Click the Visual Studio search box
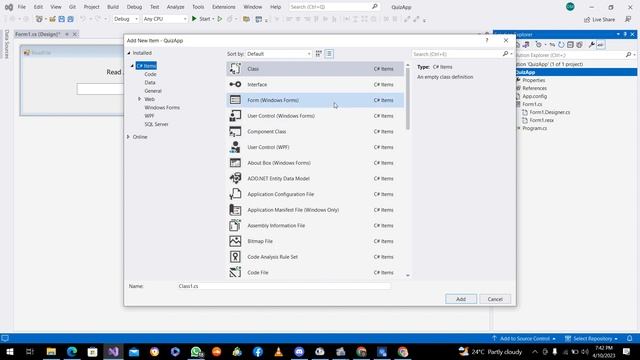Image resolution: width=640 pixels, height=360 pixels. [x=333, y=7]
